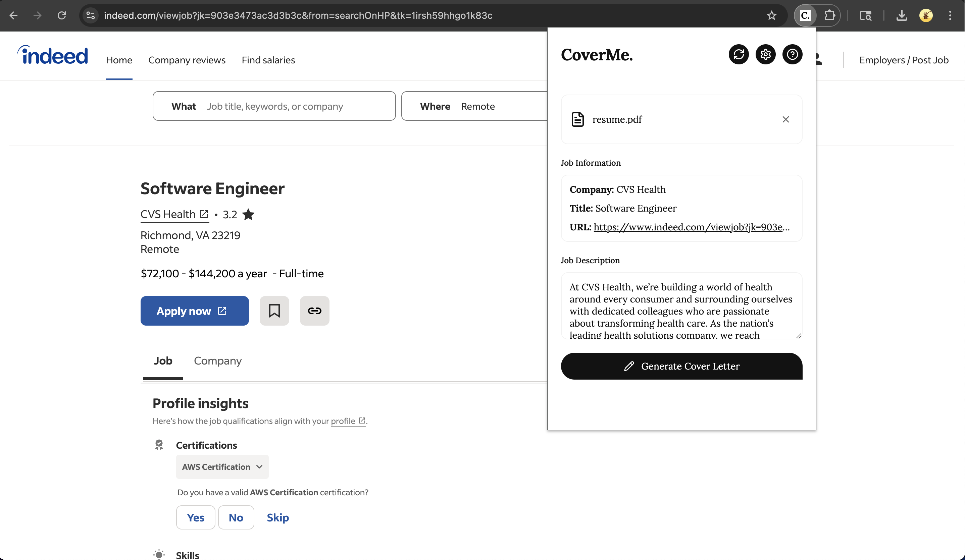Open browser downloads icon
Image resolution: width=965 pixels, height=560 pixels.
tap(902, 15)
